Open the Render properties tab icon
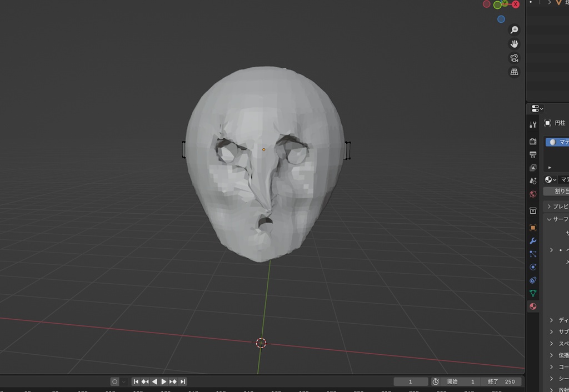The image size is (569, 392). (x=533, y=142)
